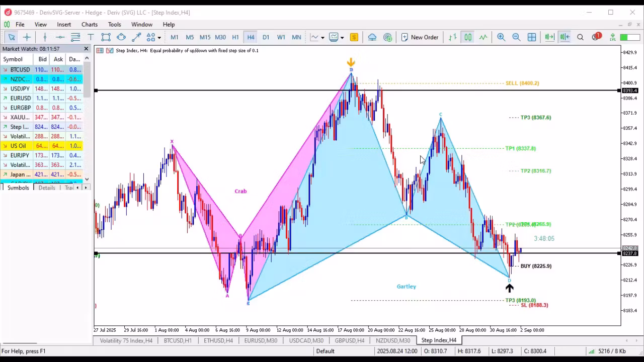Close the Market Watch panel
Image resolution: width=644 pixels, height=362 pixels.
[x=86, y=49]
